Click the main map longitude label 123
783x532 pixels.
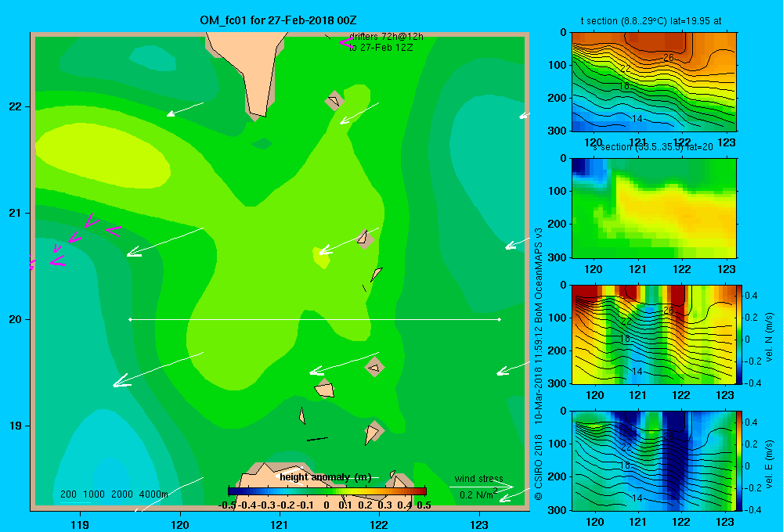(x=479, y=524)
